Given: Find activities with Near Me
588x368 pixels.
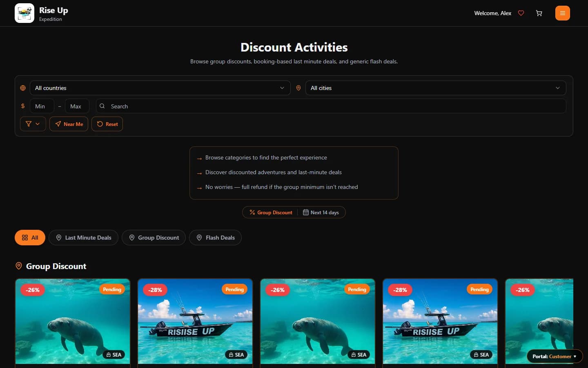Looking at the screenshot, I should coord(69,124).
